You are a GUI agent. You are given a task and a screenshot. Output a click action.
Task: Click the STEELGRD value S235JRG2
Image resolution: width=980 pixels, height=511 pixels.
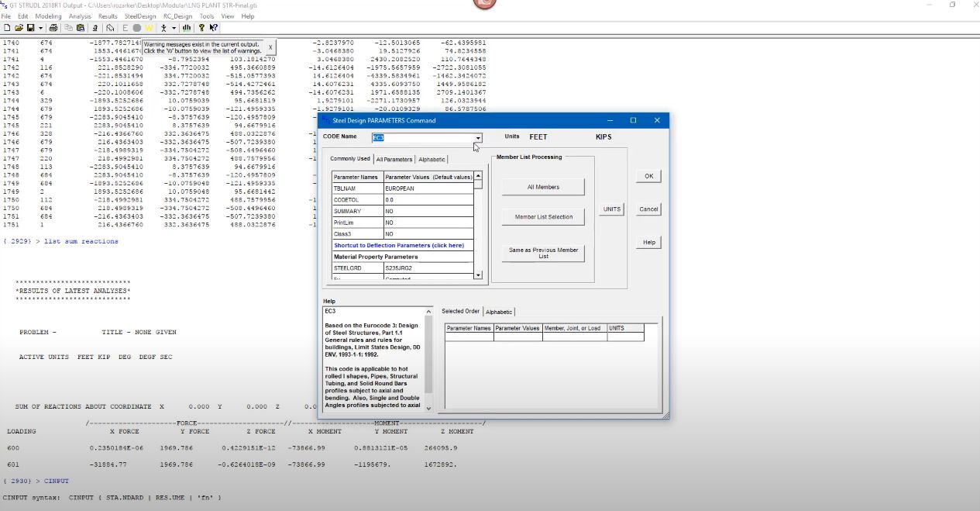point(428,268)
